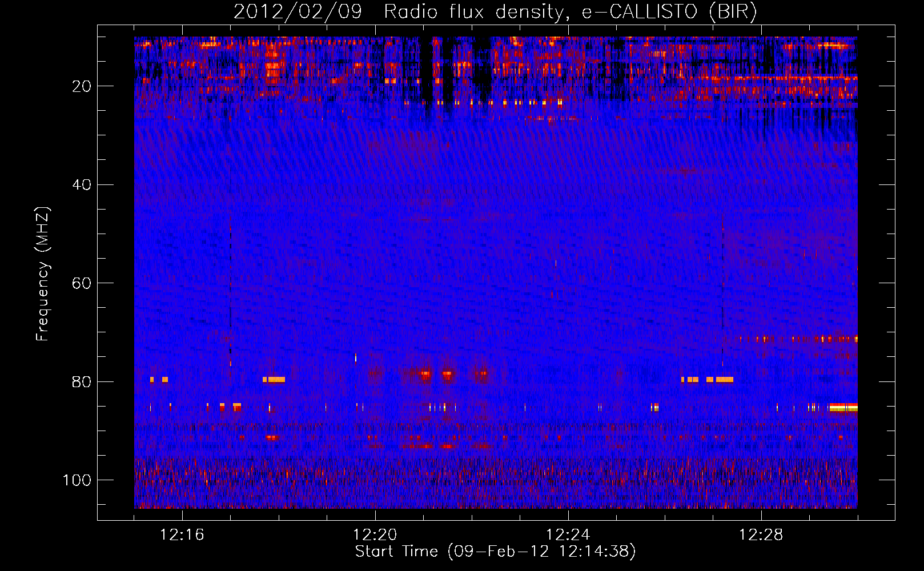This screenshot has width=924, height=571.
Task: Click the 12:20 time tick label
Action: tap(375, 535)
